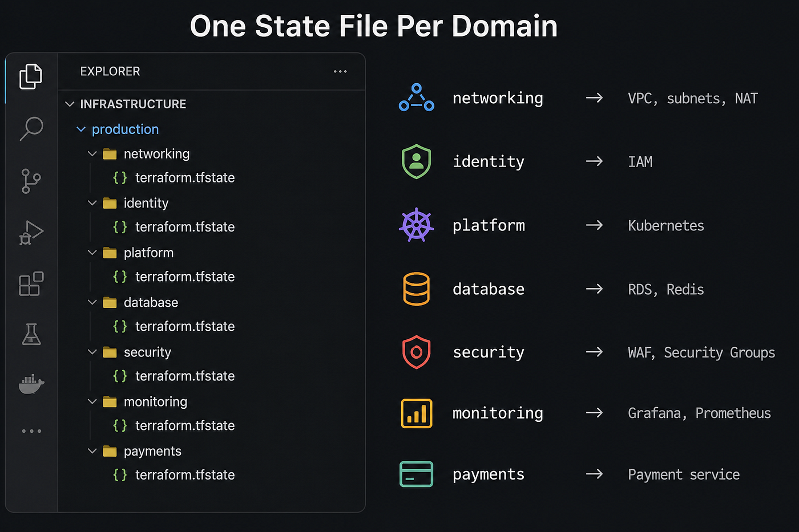Open the Source Control branch icon
The height and width of the screenshot is (532, 799).
pos(31,181)
